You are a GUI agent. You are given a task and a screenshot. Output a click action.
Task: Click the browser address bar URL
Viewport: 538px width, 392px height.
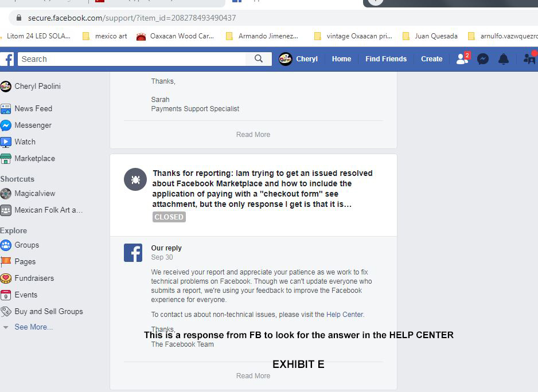click(132, 18)
